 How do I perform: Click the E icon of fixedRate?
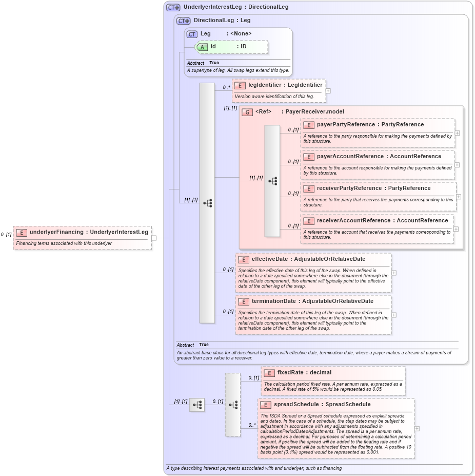click(269, 373)
